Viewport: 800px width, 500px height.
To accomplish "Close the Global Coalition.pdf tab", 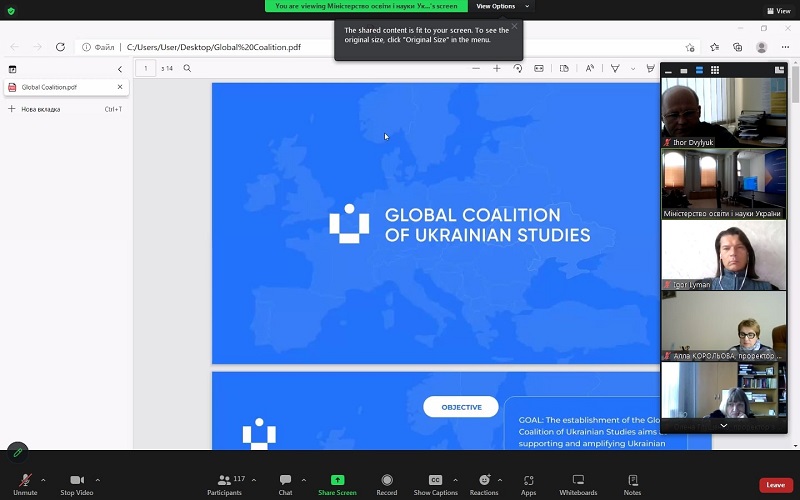I will [x=120, y=87].
